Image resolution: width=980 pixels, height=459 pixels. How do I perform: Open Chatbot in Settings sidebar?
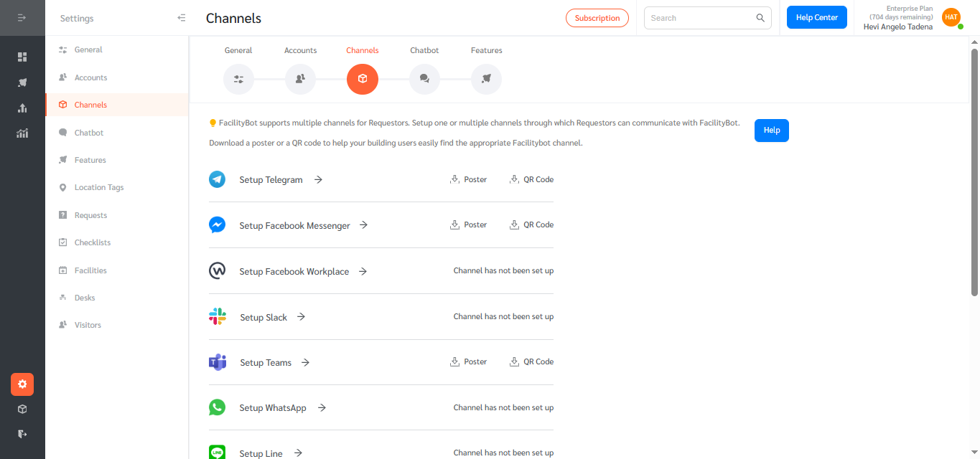tap(116, 133)
